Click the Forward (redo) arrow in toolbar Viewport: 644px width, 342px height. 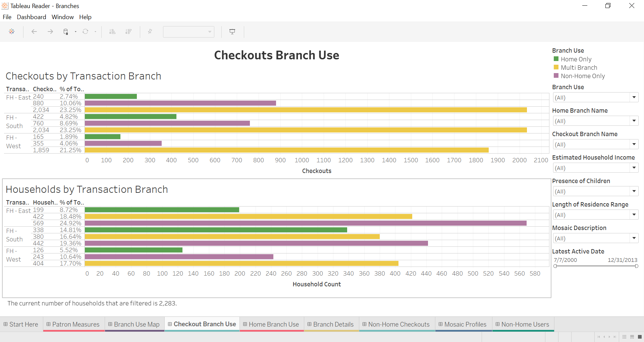[x=50, y=32]
